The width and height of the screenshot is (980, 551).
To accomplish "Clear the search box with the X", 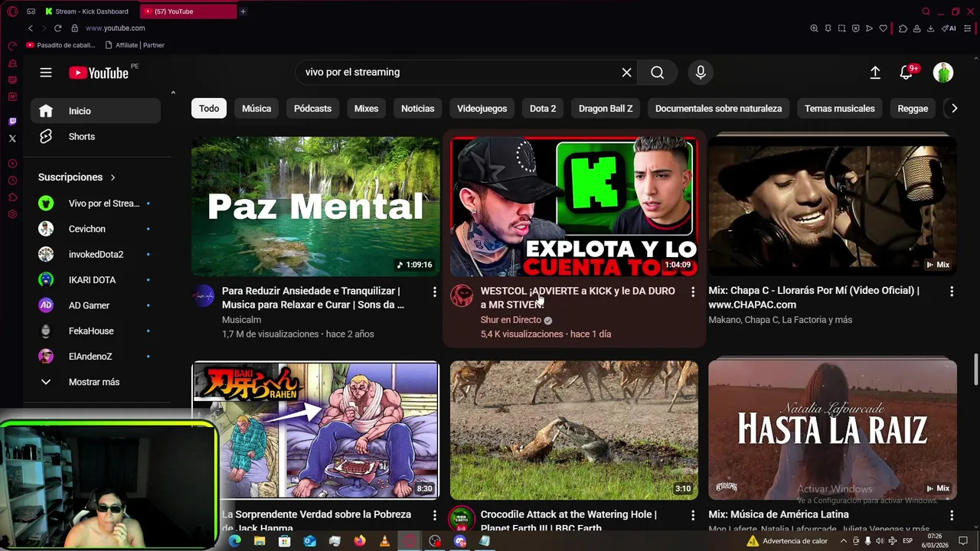I will (x=626, y=72).
